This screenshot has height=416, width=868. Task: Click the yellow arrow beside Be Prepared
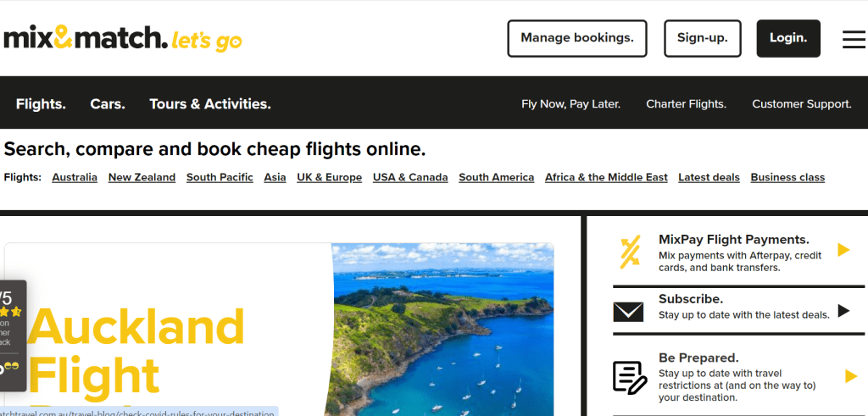tap(851, 377)
